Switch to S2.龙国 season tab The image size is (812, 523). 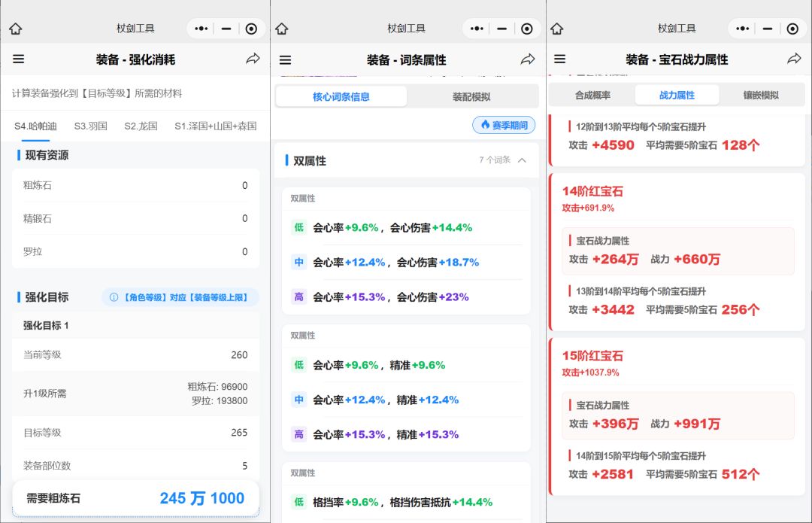coord(141,126)
